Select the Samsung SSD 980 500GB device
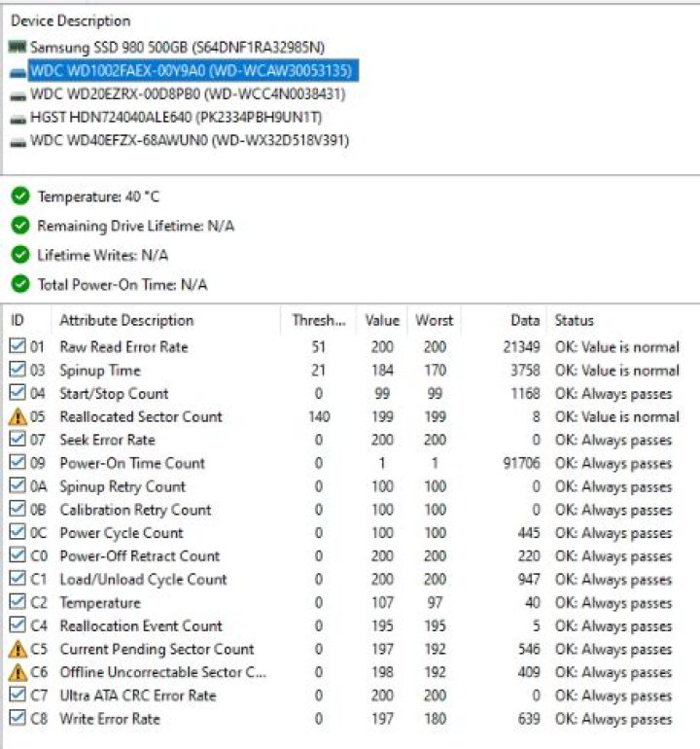Image resolution: width=700 pixels, height=749 pixels. coord(177,48)
